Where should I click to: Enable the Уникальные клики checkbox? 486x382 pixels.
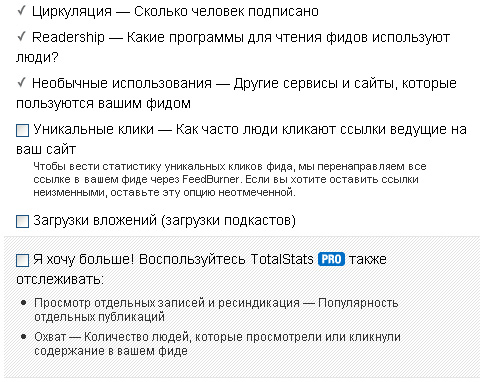(x=22, y=130)
